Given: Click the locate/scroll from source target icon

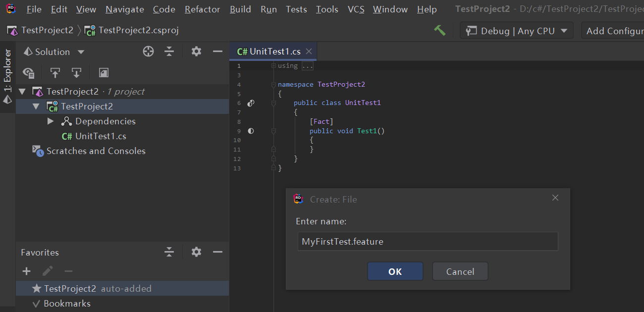Looking at the screenshot, I should point(148,52).
